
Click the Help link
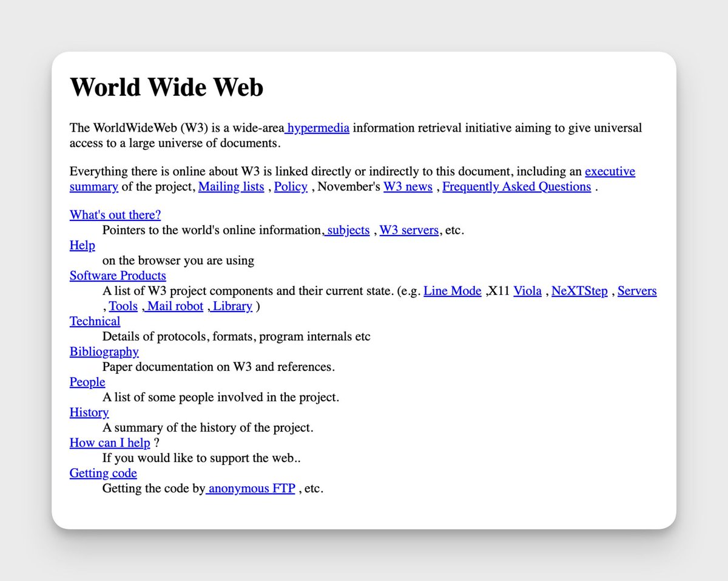click(x=83, y=245)
